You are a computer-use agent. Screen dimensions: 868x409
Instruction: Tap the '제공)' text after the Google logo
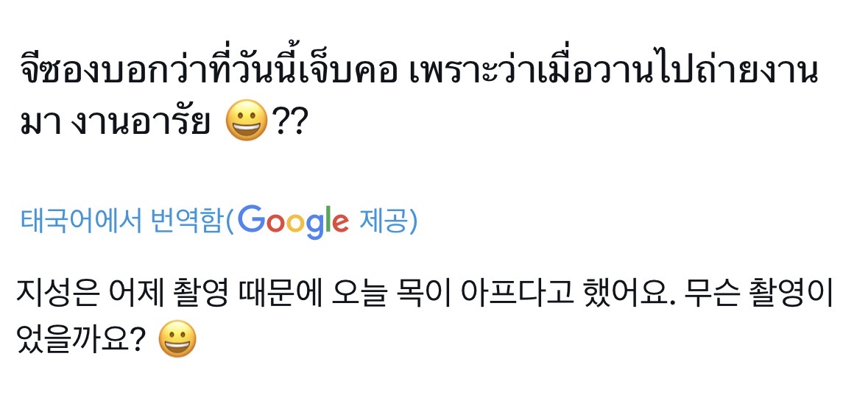[388, 221]
